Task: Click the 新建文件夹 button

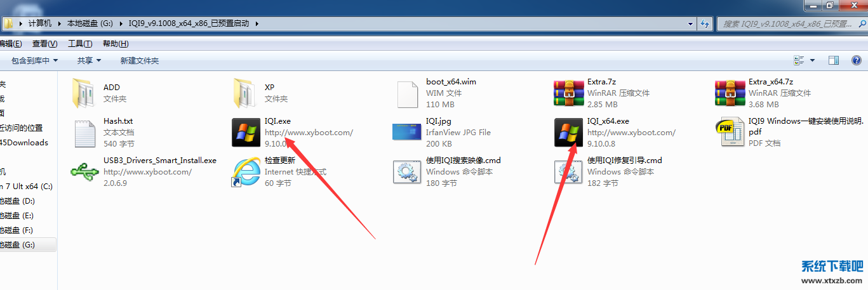Action: [x=139, y=60]
